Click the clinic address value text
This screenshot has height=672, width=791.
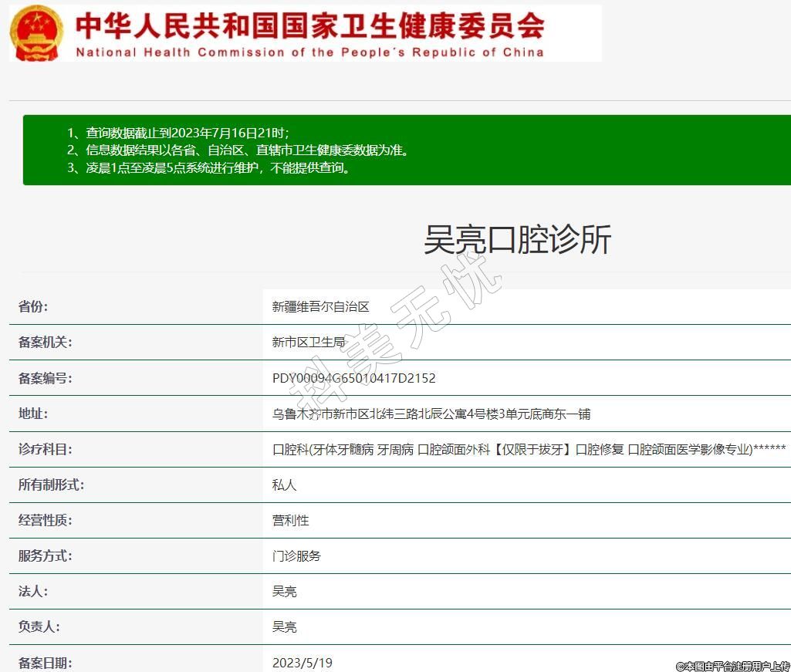click(x=431, y=414)
